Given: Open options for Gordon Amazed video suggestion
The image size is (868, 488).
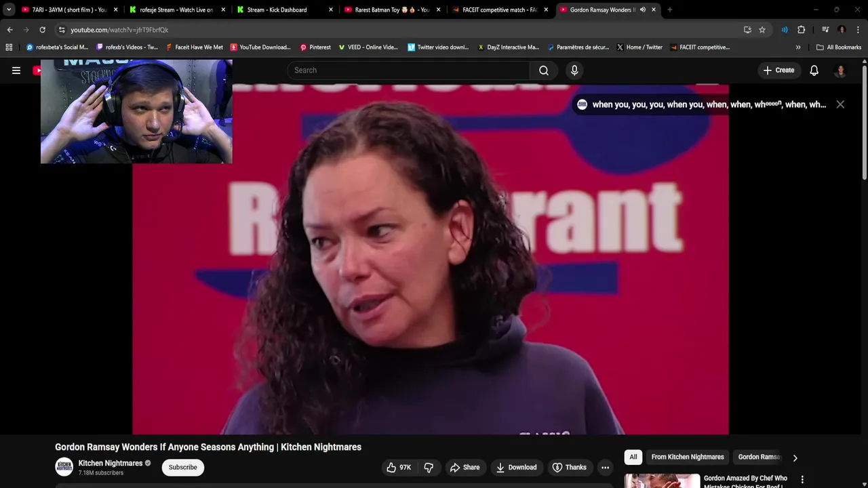Looking at the screenshot, I should click(802, 480).
